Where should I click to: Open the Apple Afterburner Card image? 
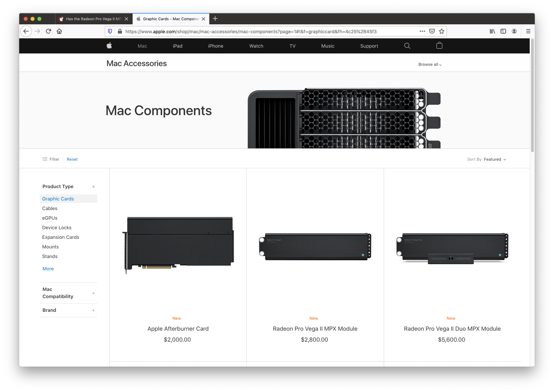[x=178, y=245]
